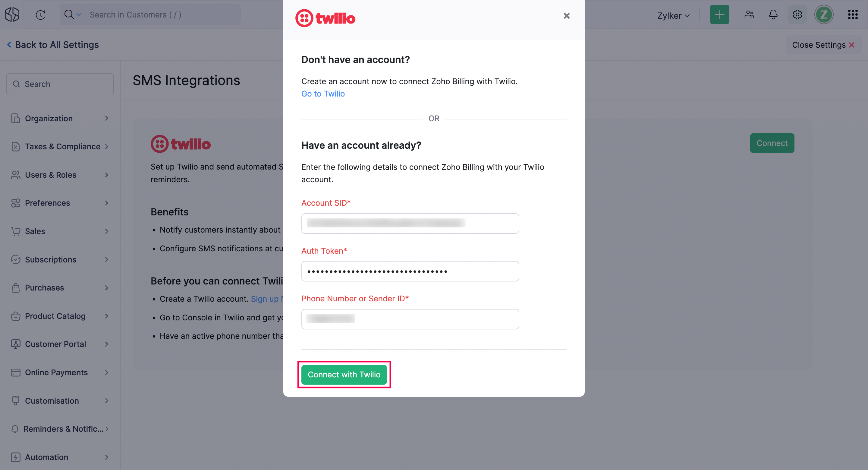Click the green plus quick-create icon
The height and width of the screenshot is (470, 868).
(x=719, y=14)
